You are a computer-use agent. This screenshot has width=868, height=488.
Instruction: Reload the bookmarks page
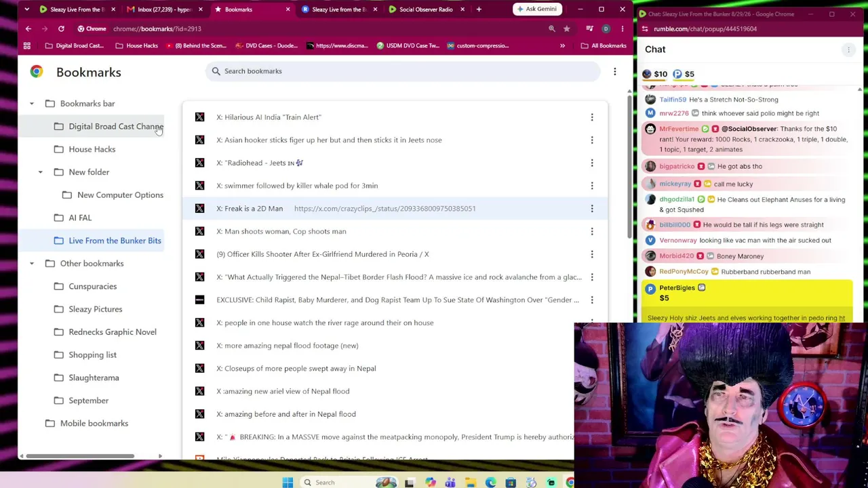click(61, 28)
